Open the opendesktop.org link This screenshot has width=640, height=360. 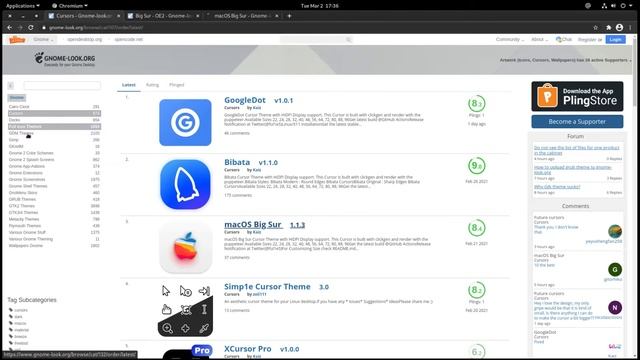click(84, 40)
